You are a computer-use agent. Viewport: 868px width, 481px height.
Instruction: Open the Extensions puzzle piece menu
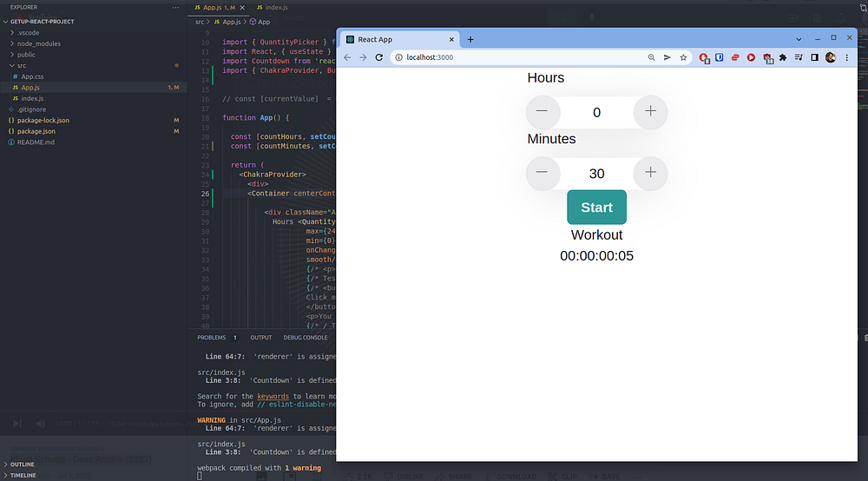[x=783, y=57]
